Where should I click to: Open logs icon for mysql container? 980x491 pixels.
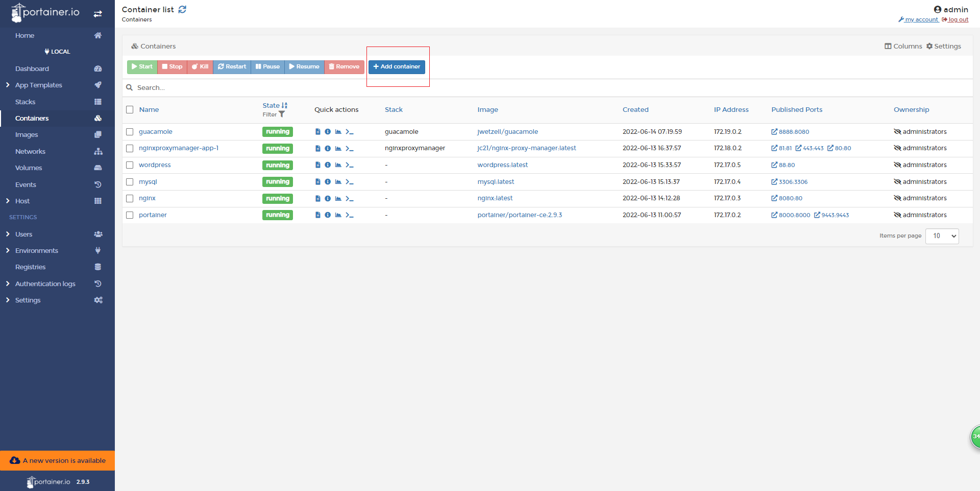coord(318,182)
